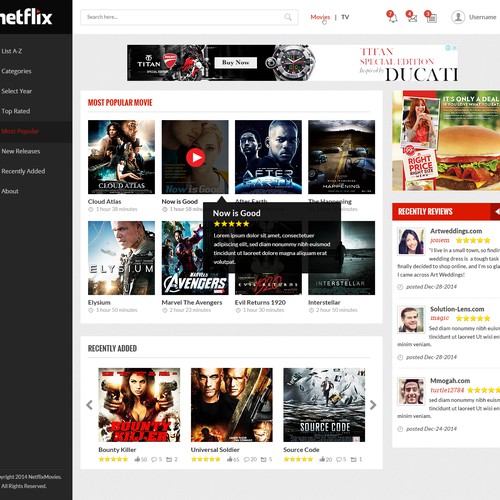Viewport: 500px width, 500px height.
Task: Rate Bounty Killer with stars
Action: pos(113,459)
